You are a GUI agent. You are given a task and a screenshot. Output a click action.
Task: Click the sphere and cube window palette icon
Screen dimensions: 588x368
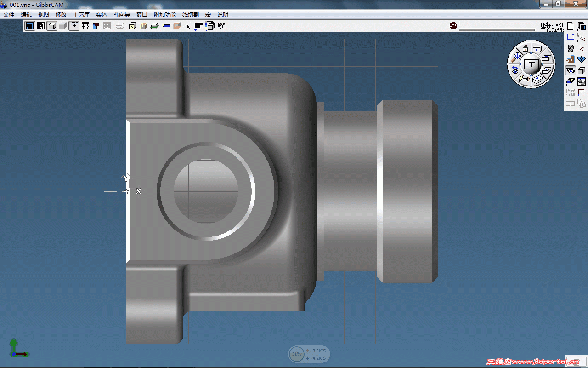(x=581, y=81)
